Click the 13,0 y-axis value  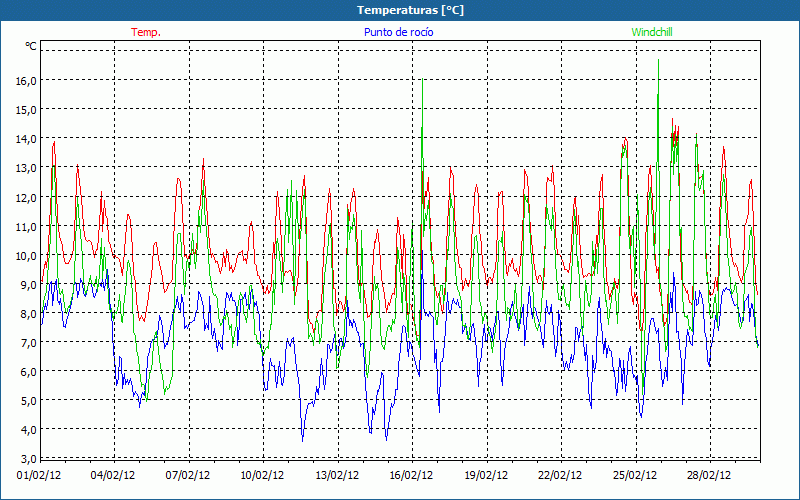(x=26, y=168)
